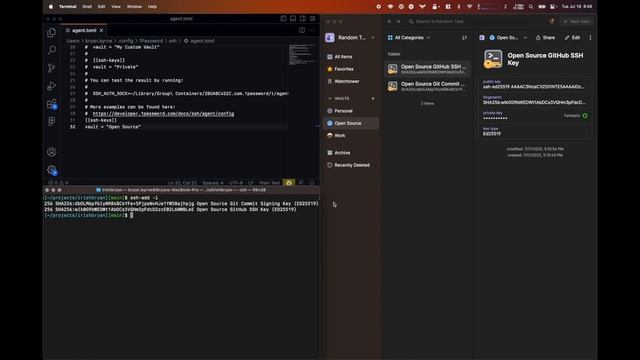Open Run and Debug view in VS Code

click(51, 86)
